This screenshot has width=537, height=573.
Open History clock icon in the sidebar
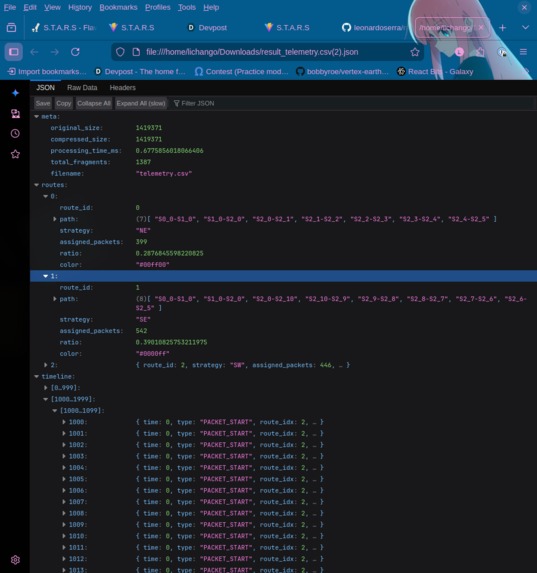click(x=15, y=133)
